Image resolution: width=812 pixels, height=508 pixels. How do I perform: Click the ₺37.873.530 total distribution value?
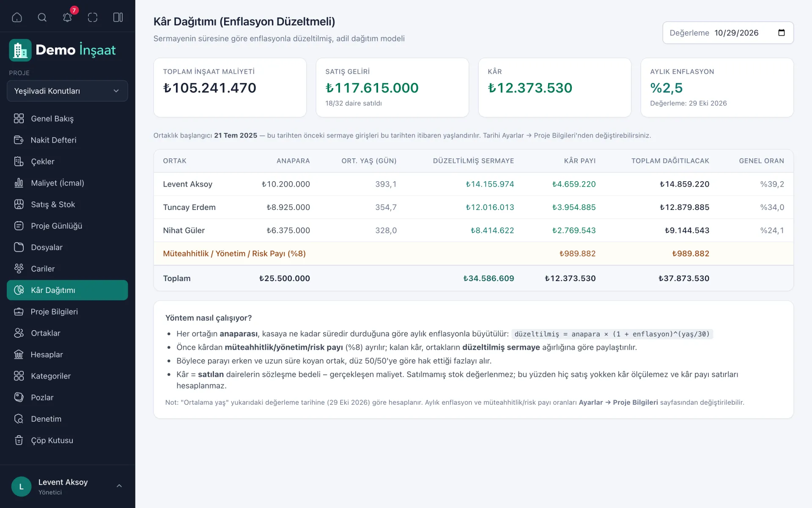pyautogui.click(x=684, y=279)
